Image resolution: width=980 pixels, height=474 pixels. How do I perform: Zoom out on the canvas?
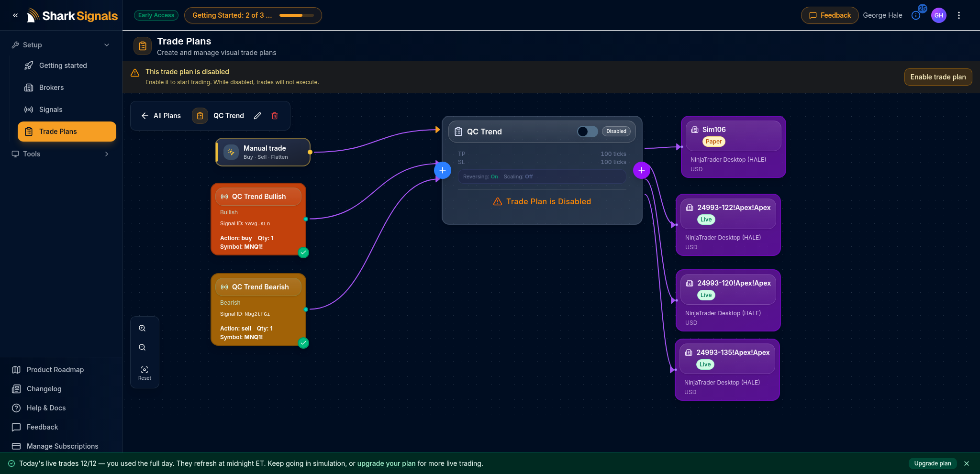(x=142, y=347)
